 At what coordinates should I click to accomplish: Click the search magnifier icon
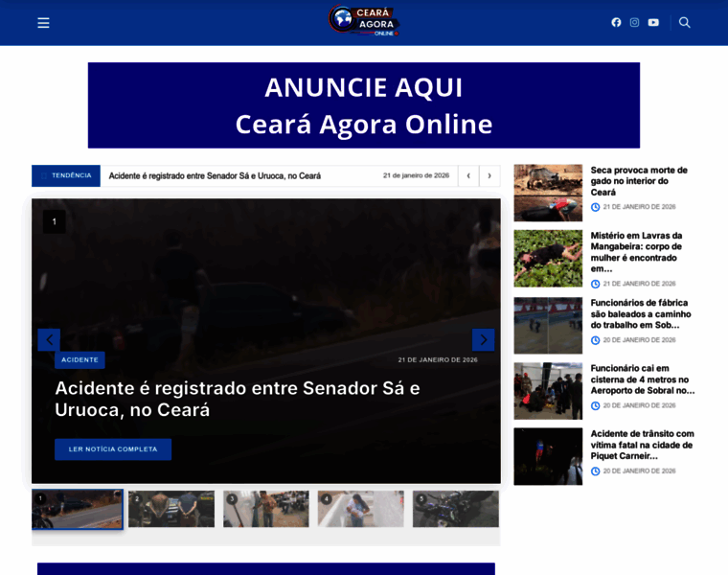click(685, 23)
